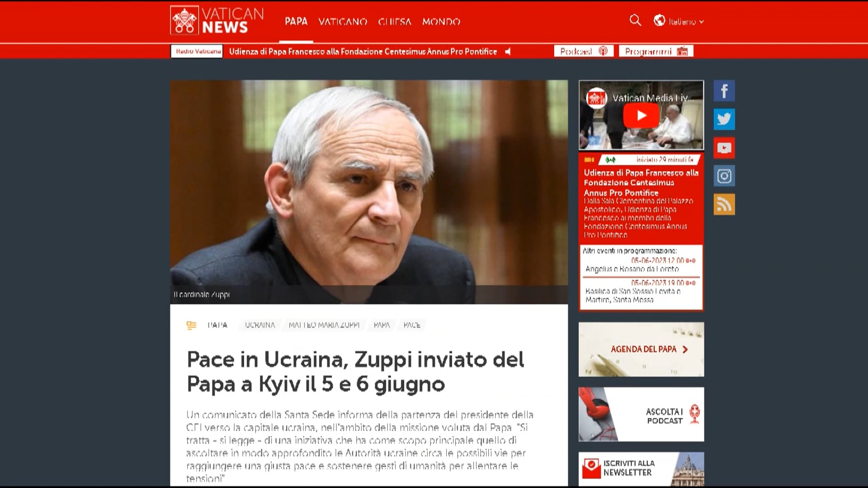Select the MONDO menu item
Viewport: 868px width, 488px height.
441,22
